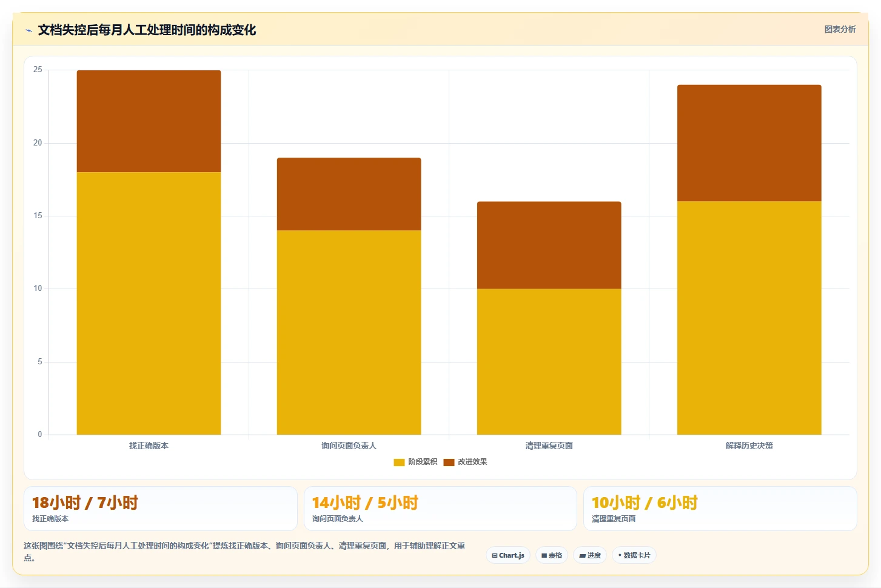Click 清理重复页面 caption under 10小时 card

click(614, 519)
